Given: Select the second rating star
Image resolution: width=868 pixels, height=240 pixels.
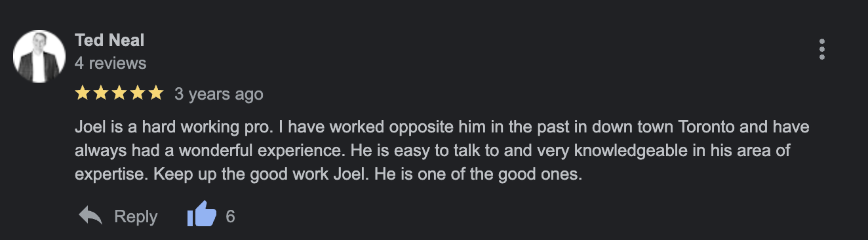Looking at the screenshot, I should click(101, 94).
